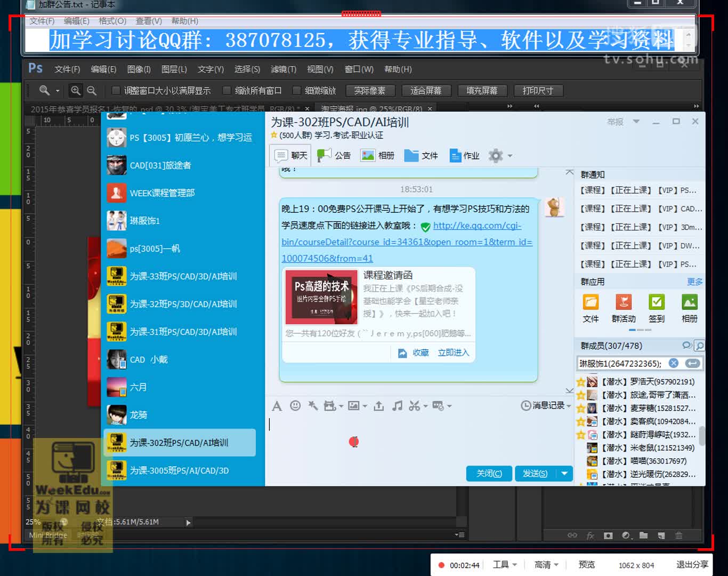The height and width of the screenshot is (576, 728).
Task: Open the picture icon dropdown arrow
Action: (365, 406)
